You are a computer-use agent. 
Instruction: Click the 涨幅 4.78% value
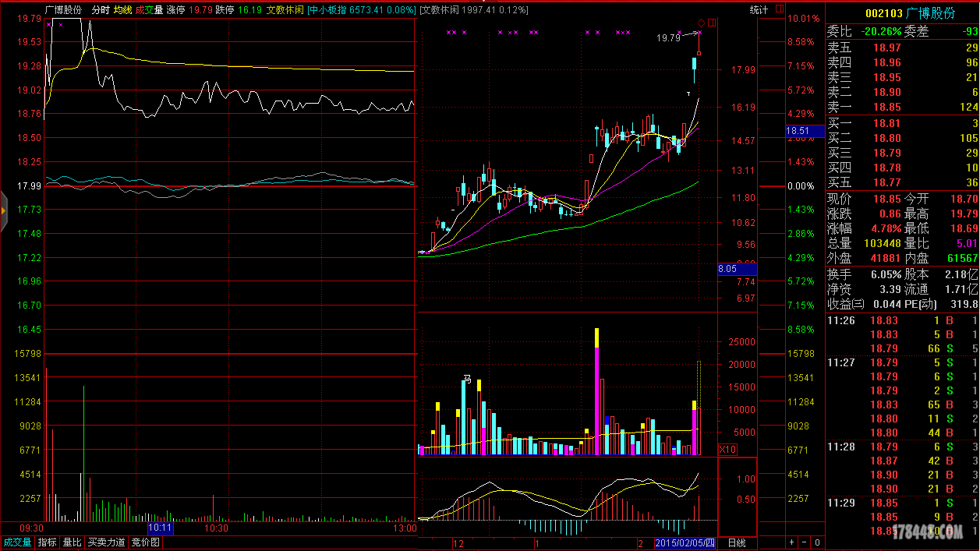click(886, 228)
